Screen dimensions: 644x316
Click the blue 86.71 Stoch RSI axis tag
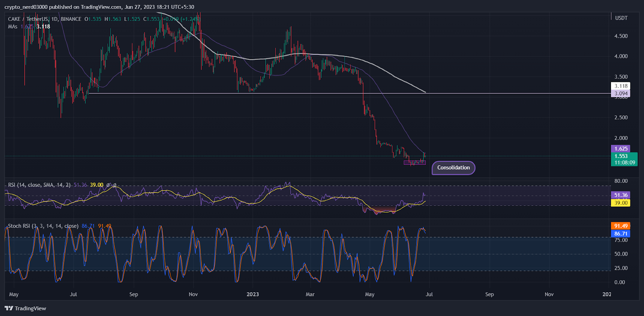tap(621, 234)
